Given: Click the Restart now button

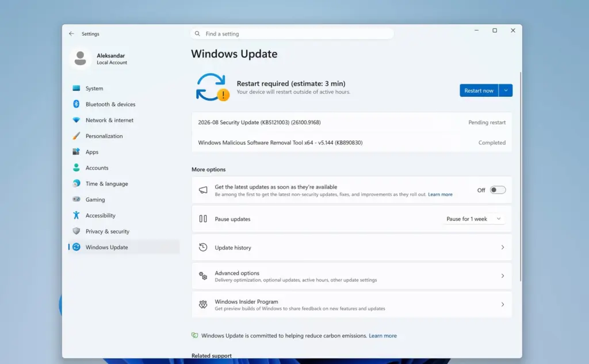Looking at the screenshot, I should point(479,90).
